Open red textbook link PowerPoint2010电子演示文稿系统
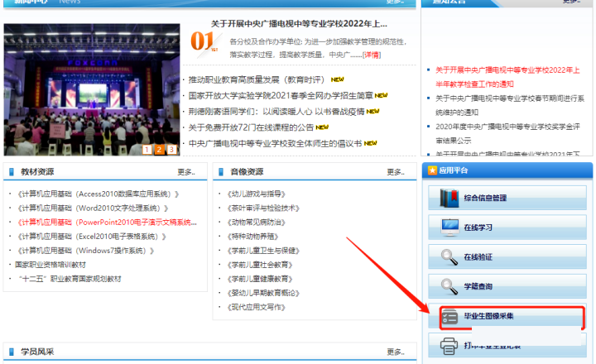 [x=107, y=223]
